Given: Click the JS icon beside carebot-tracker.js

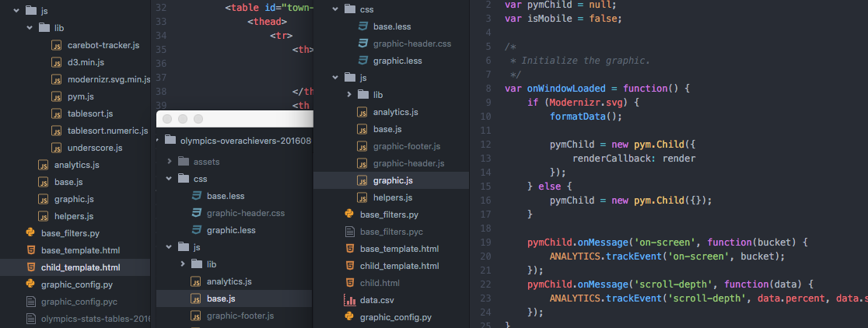Looking at the screenshot, I should click(x=56, y=45).
